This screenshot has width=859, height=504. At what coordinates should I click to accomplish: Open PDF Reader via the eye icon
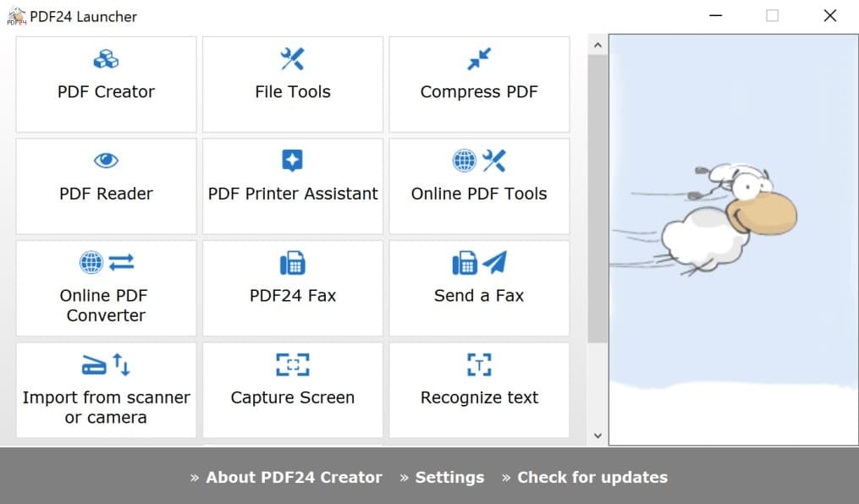(107, 186)
